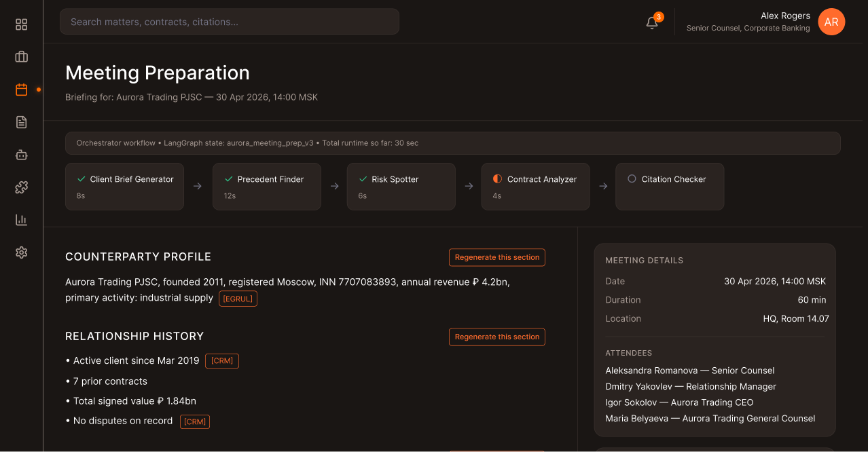Click the search matters, contracts, citations field

tap(230, 22)
